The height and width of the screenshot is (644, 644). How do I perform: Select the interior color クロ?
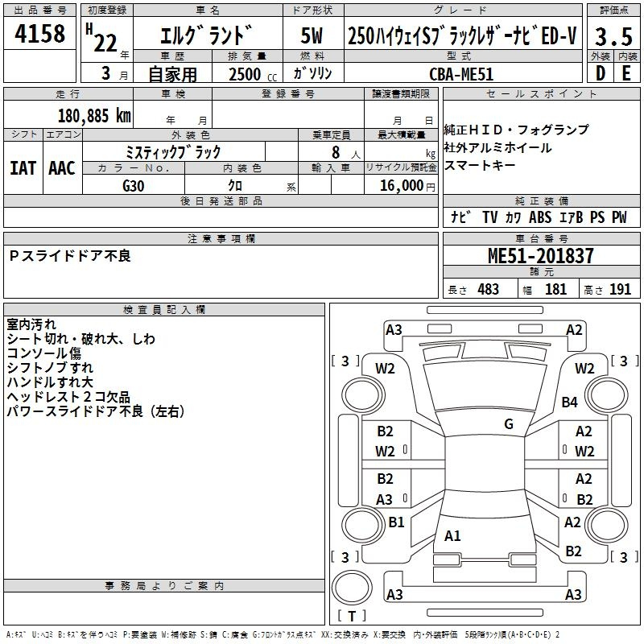(235, 185)
